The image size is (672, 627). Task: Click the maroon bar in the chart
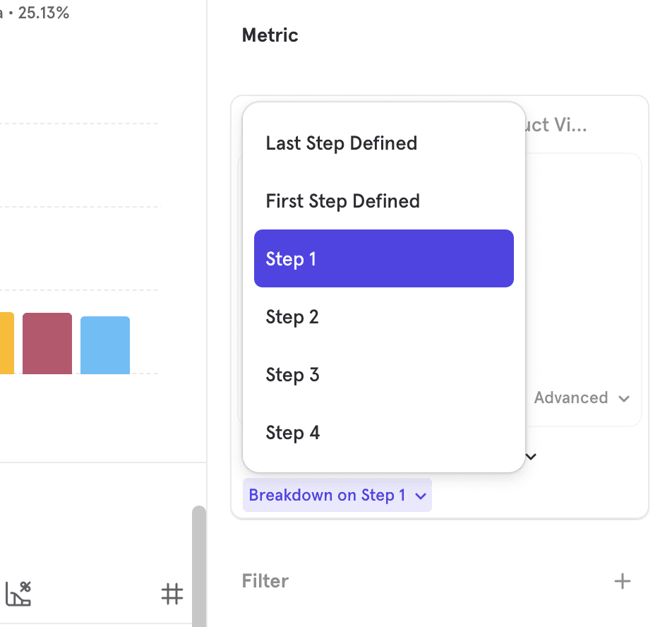(47, 343)
